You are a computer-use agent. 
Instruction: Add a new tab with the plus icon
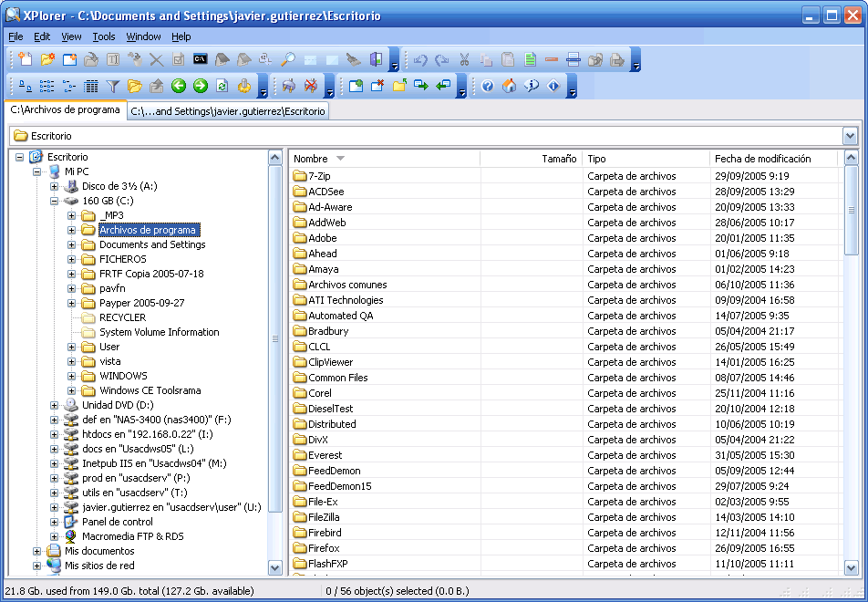[x=356, y=86]
